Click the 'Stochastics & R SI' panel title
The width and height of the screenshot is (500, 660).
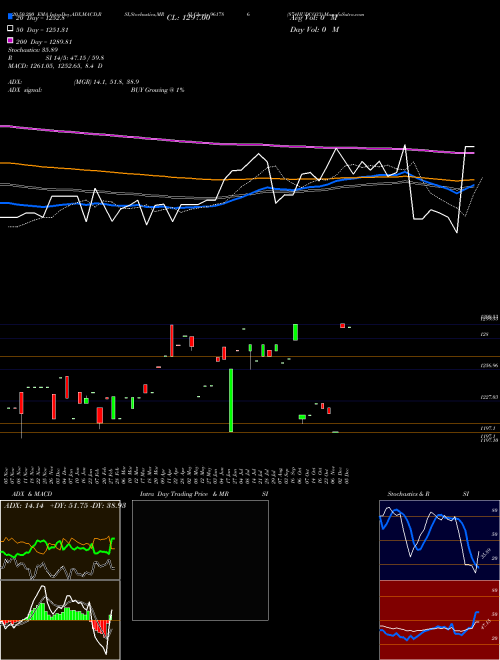coord(428,494)
